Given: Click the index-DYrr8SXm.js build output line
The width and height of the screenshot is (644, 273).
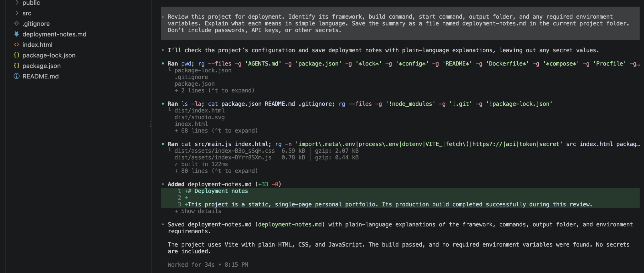Looking at the screenshot, I should [266, 157].
